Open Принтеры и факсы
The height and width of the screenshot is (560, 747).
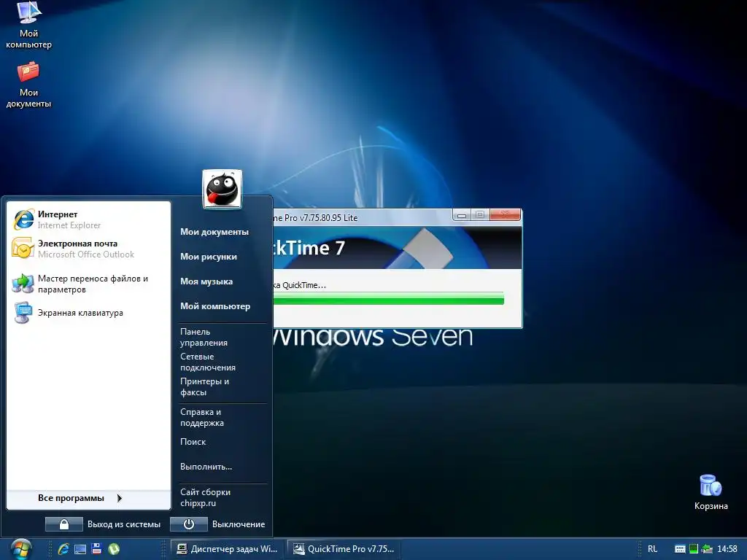204,386
